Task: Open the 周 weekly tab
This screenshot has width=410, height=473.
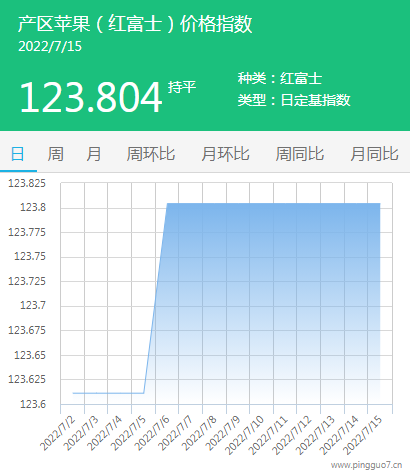Action: [x=55, y=154]
